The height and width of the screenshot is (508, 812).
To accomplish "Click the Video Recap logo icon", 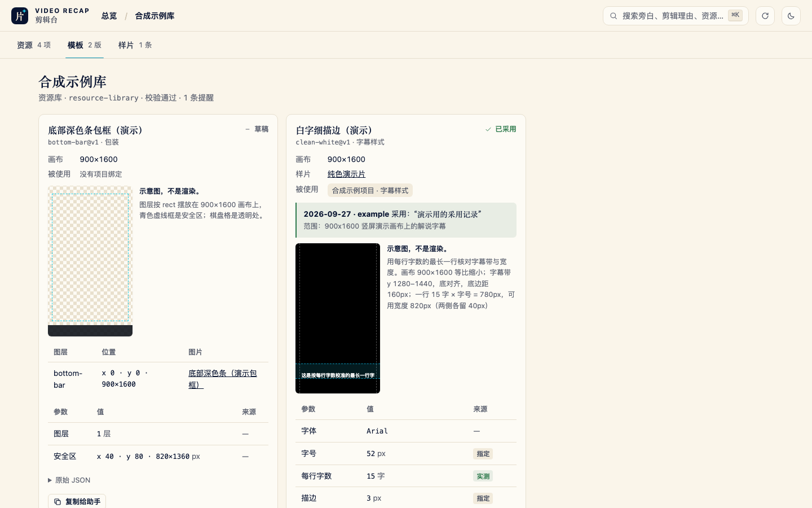I will click(20, 16).
